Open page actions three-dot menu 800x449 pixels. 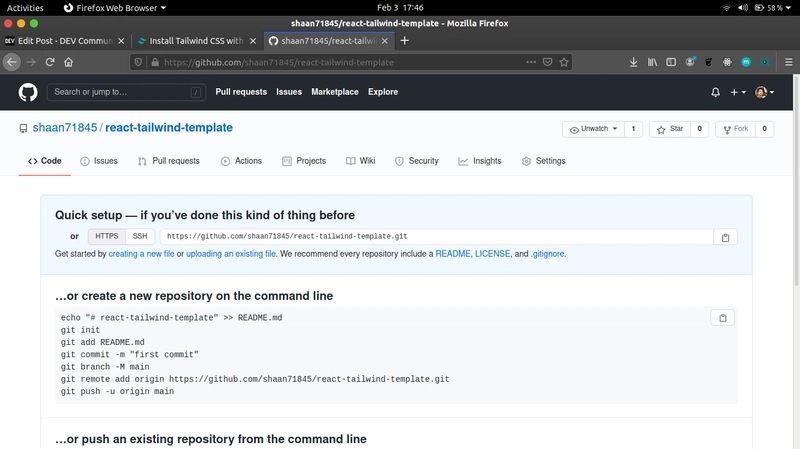[x=531, y=62]
